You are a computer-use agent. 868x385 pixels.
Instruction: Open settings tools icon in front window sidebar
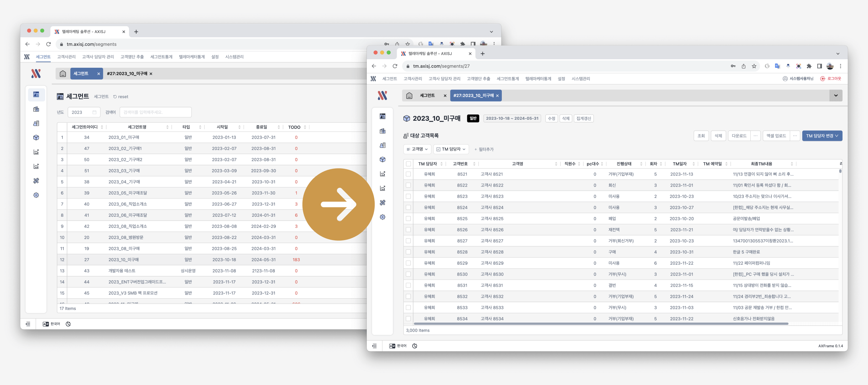click(x=383, y=203)
